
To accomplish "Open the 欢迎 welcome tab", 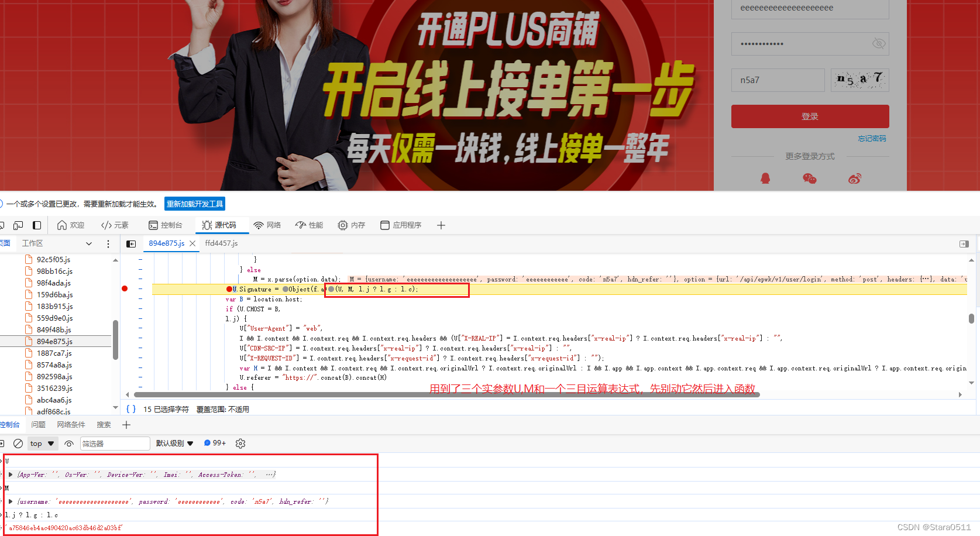I will 71,225.
